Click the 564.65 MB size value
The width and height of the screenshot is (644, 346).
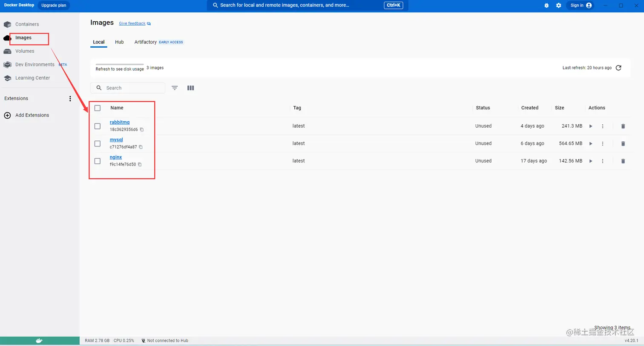point(571,143)
